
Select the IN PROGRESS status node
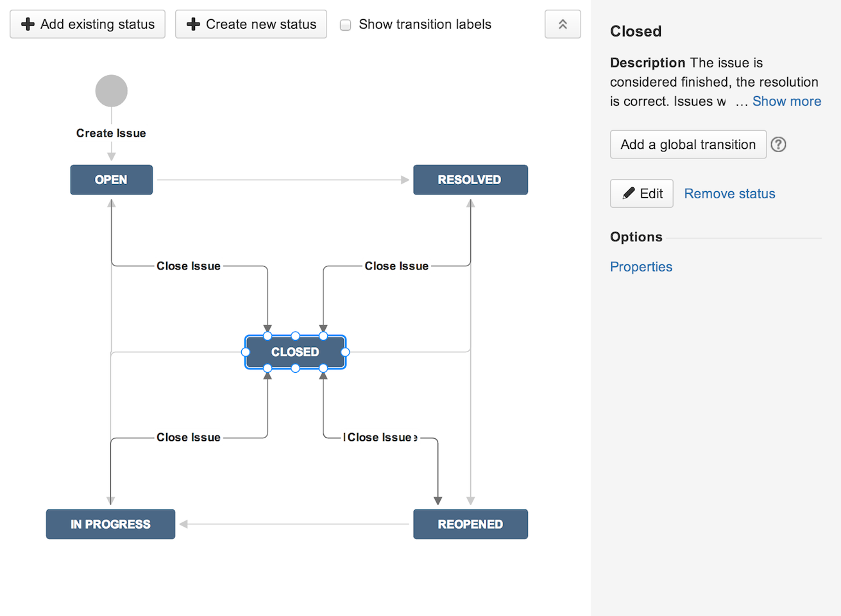pyautogui.click(x=110, y=524)
